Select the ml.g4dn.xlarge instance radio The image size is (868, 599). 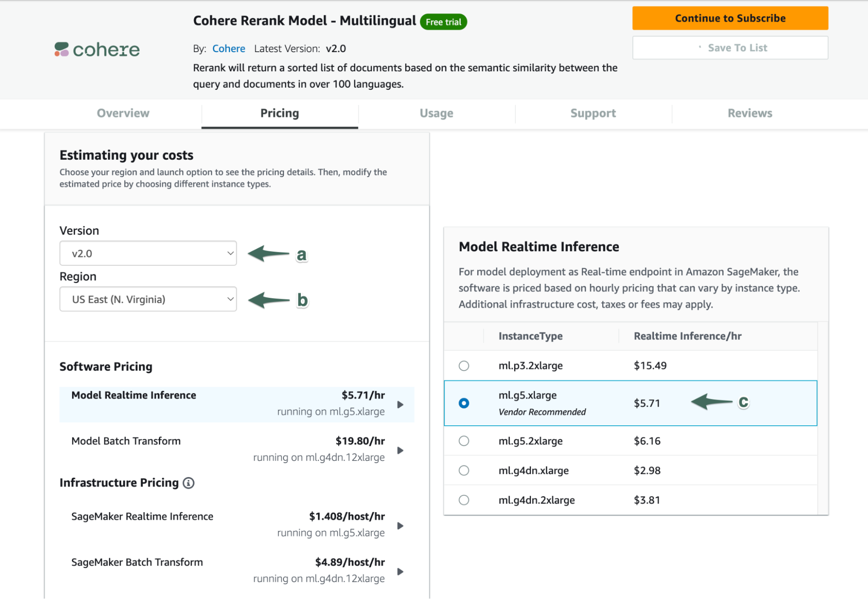point(464,471)
